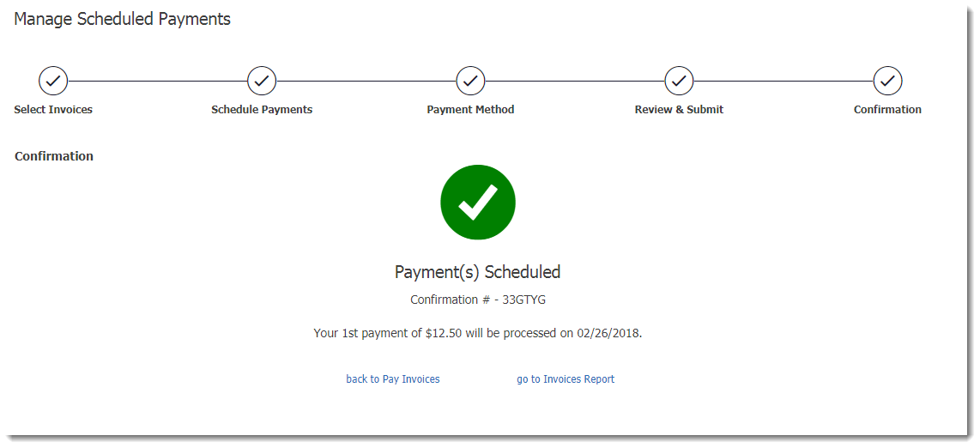980x448 pixels.
Task: Click the Schedule Payments step checkmark circle
Action: pos(262,81)
